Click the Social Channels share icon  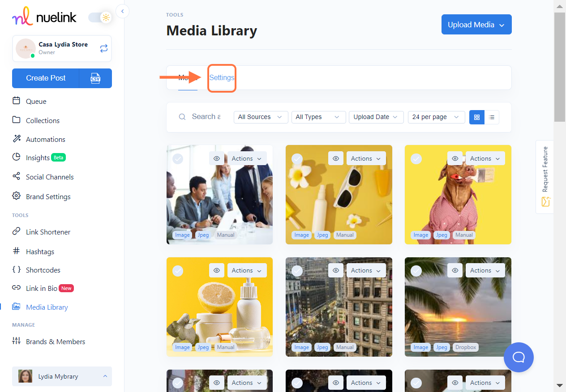[x=17, y=176]
